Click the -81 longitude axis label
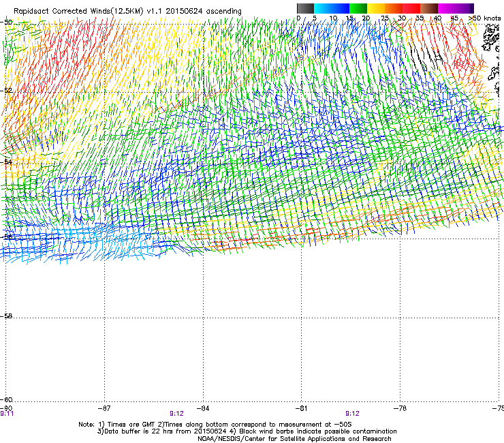504x443 pixels. tap(301, 408)
